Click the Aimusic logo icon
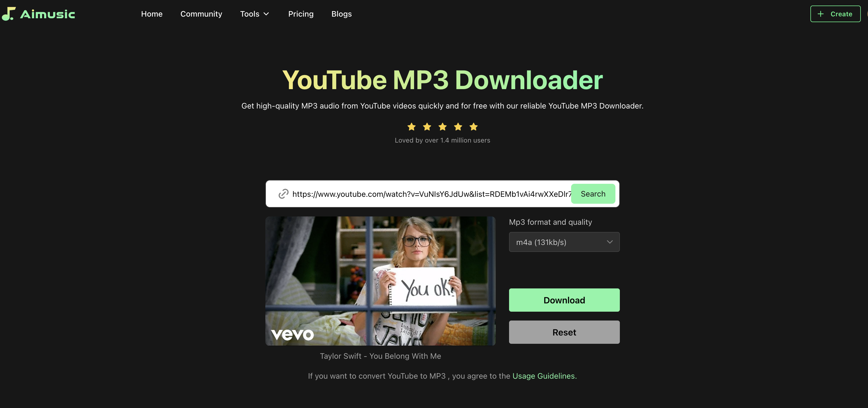The width and height of the screenshot is (868, 408). pyautogui.click(x=8, y=13)
